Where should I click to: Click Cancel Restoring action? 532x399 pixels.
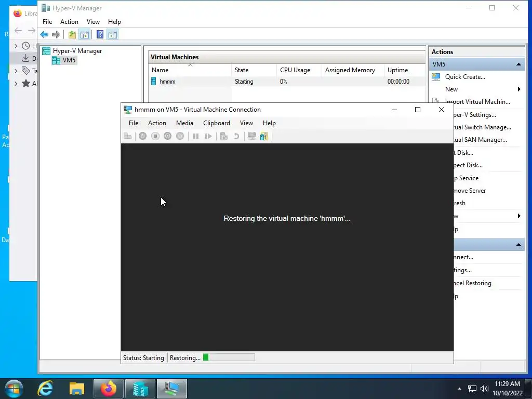473,283
